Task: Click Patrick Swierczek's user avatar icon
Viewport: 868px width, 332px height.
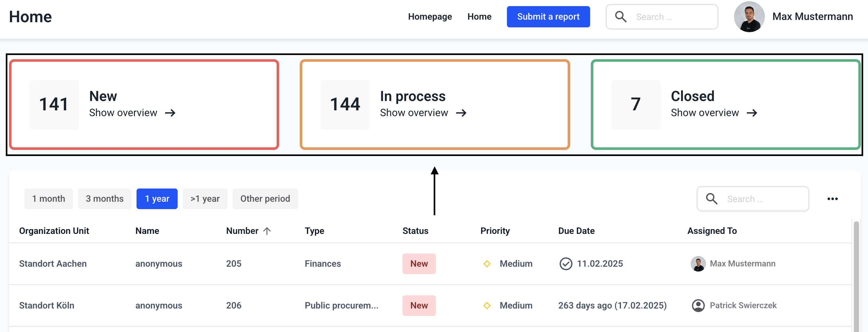Action: click(x=698, y=305)
